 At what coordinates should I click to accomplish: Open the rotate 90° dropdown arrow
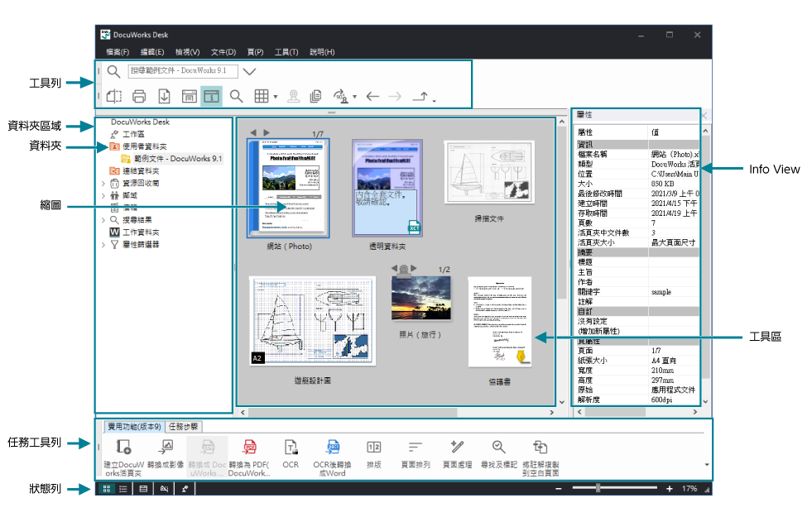coord(354,97)
